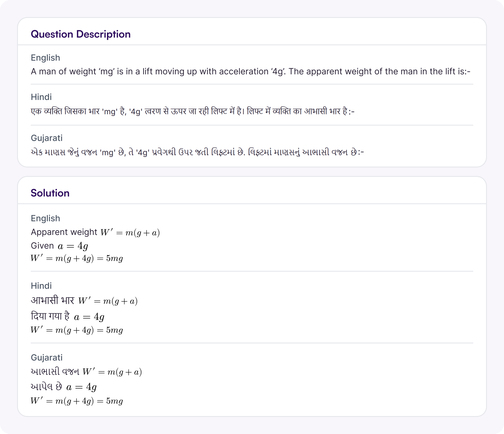Viewport: 504px width, 434px height.
Task: Click Gujarati 'આભાસી વજન' formula line
Action: (86, 372)
